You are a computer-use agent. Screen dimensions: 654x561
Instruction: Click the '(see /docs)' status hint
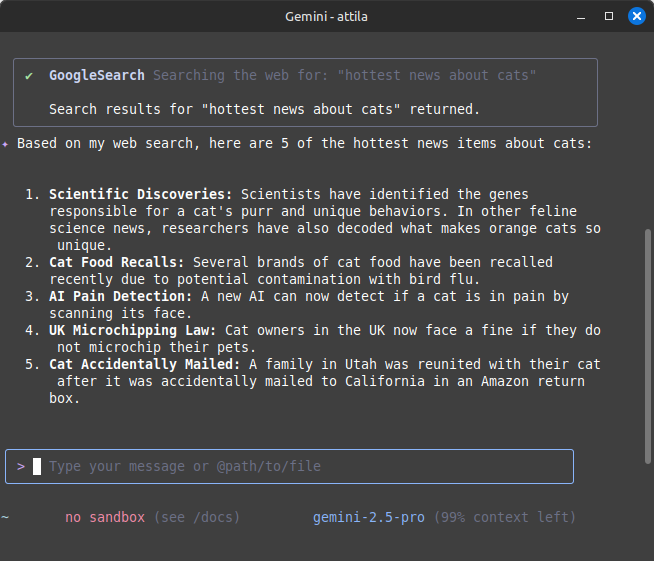(x=197, y=518)
